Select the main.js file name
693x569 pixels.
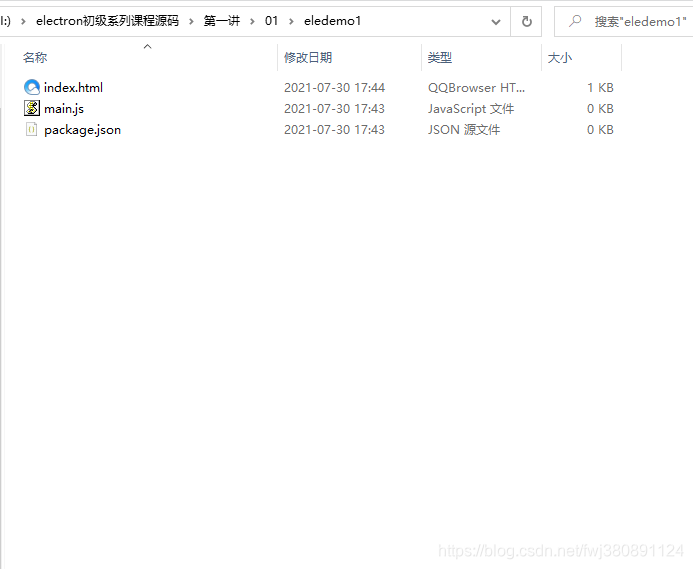click(64, 109)
